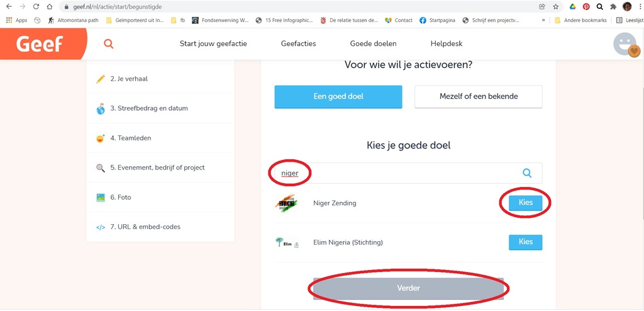Open 'Start jouw geefactie' menu item
Viewport: 644px width, 311px height.
(213, 44)
